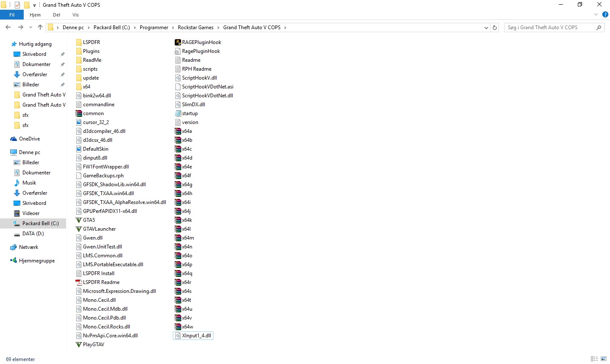This screenshot has width=610, height=364.
Task: Open the Vis ribbon tab
Action: tap(75, 15)
